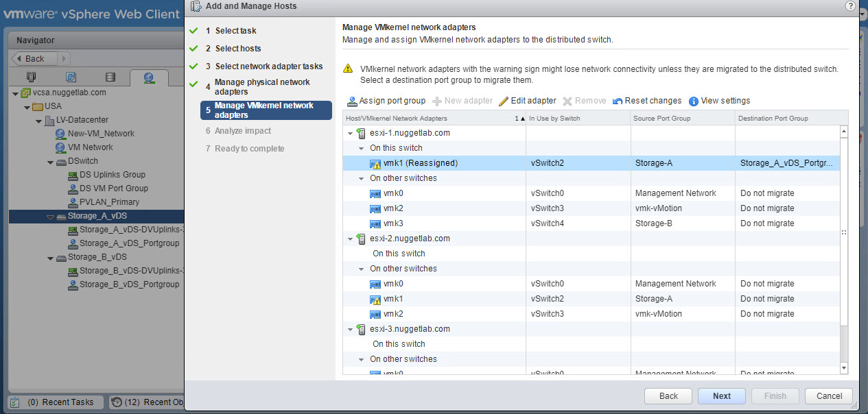This screenshot has height=414, width=868.
Task: Open the help question mark icon
Action: coord(850,6)
